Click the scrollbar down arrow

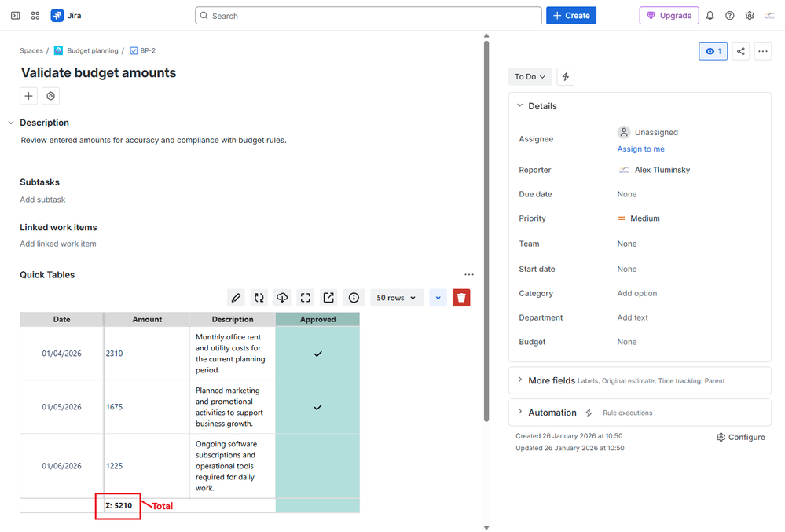486,527
